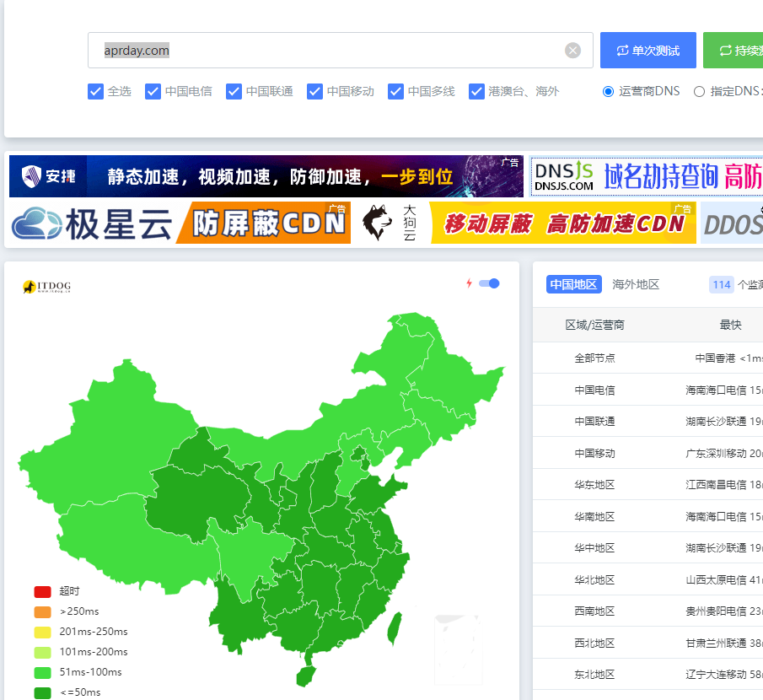Clear the domain input using the X icon

tap(572, 50)
